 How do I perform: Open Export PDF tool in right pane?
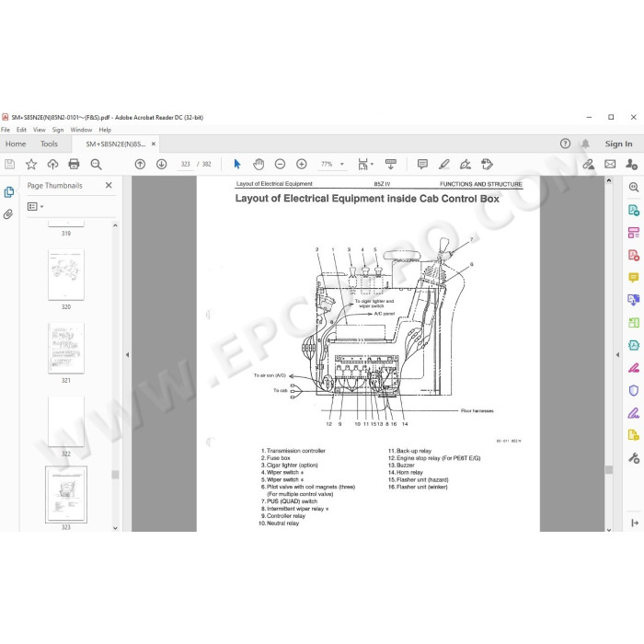pyautogui.click(x=633, y=211)
